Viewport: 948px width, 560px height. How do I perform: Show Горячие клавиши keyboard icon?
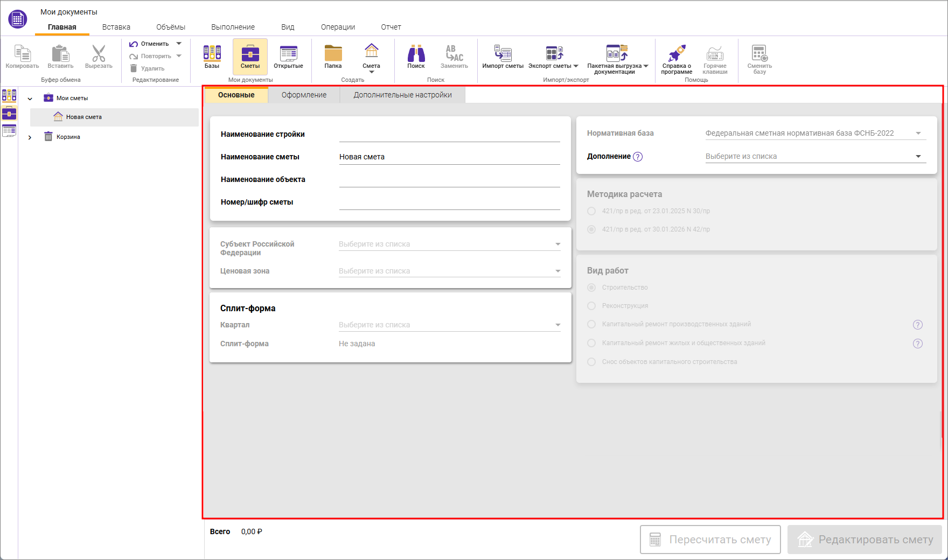[x=715, y=53]
